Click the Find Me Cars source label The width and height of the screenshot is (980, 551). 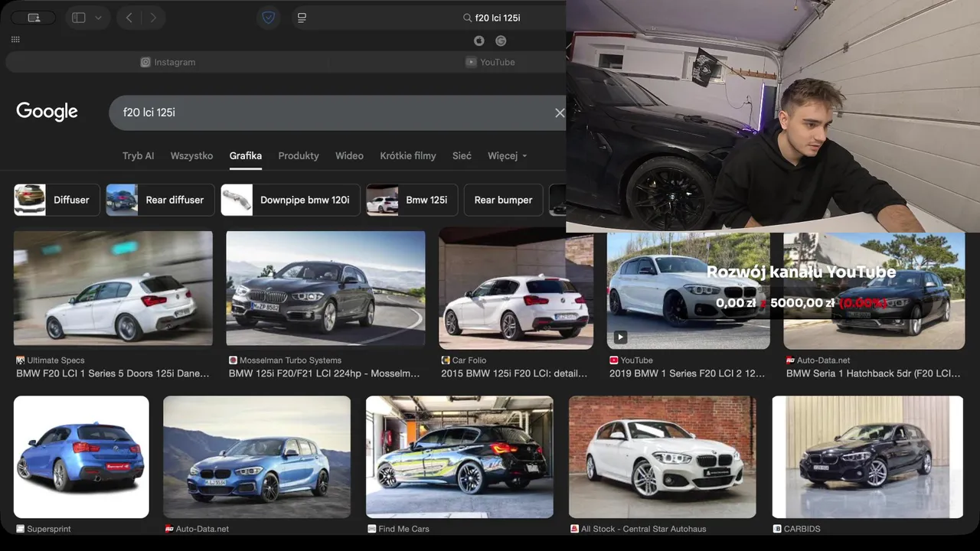pos(398,529)
